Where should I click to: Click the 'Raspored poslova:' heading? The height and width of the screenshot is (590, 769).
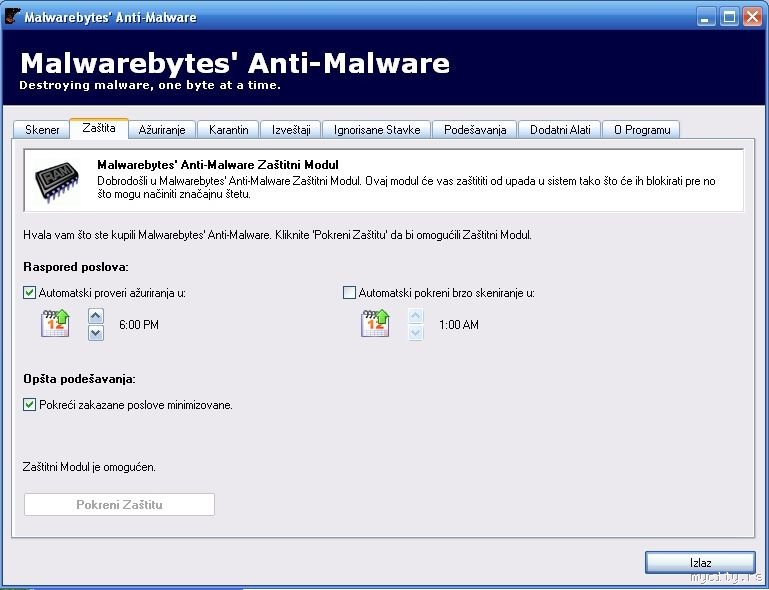(76, 267)
